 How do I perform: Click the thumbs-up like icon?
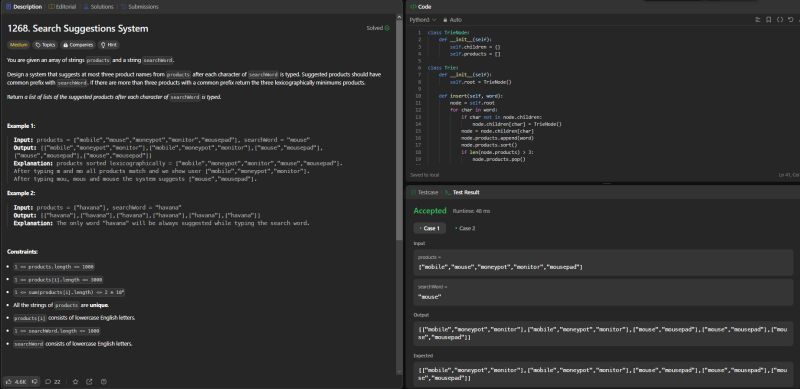(9, 381)
